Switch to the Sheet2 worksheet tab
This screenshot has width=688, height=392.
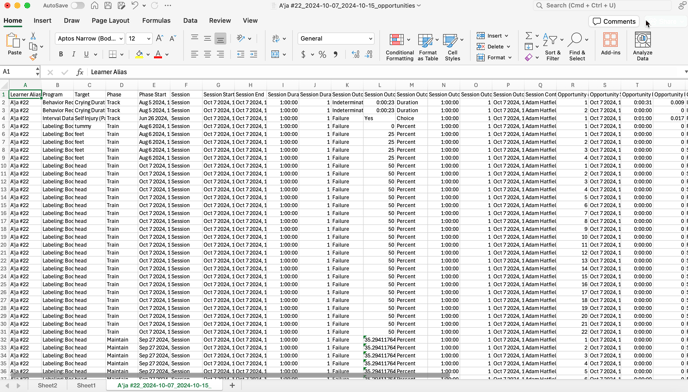[47, 385]
